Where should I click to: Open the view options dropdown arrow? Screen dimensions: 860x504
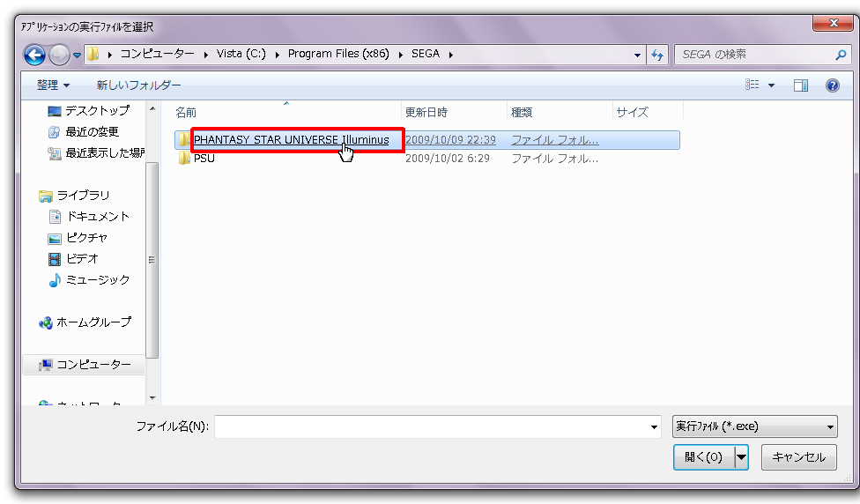point(771,85)
